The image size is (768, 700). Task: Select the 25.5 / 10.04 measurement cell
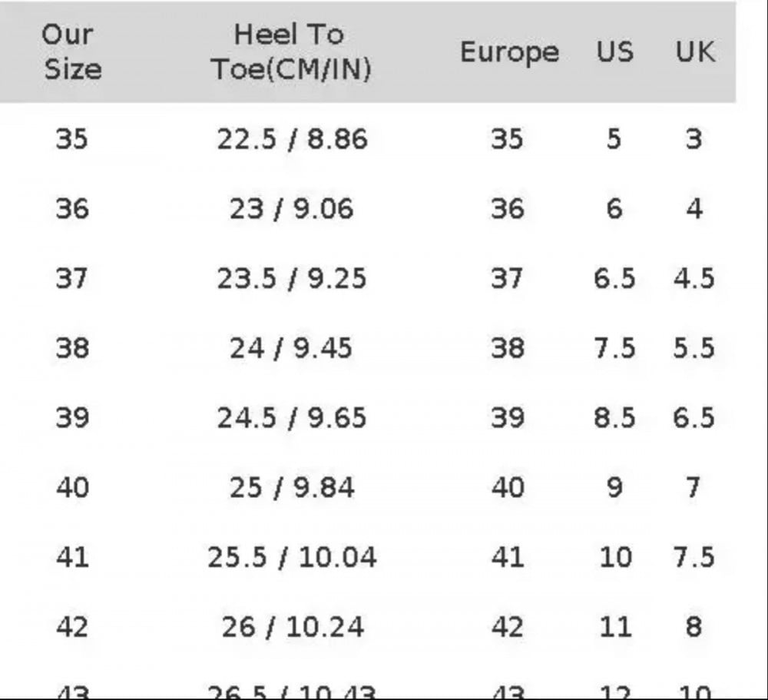(292, 557)
